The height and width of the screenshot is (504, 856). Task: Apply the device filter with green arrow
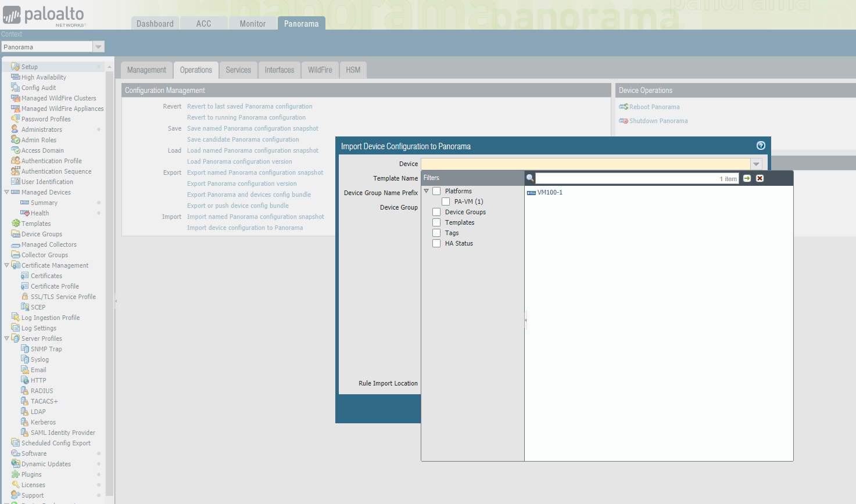tap(747, 178)
